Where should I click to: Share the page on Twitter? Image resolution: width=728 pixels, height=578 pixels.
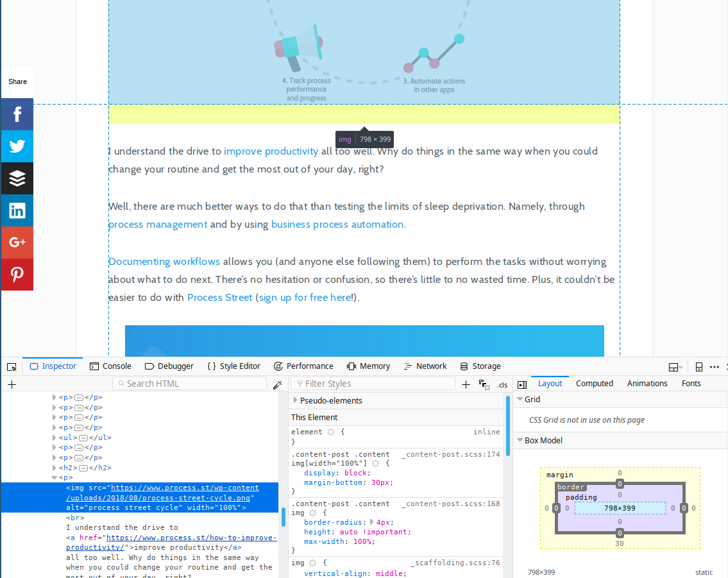pos(17,146)
